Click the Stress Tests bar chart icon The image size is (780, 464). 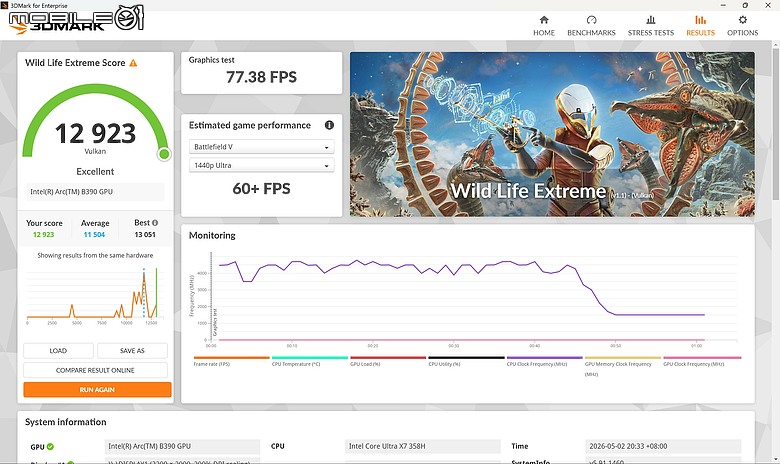click(651, 20)
